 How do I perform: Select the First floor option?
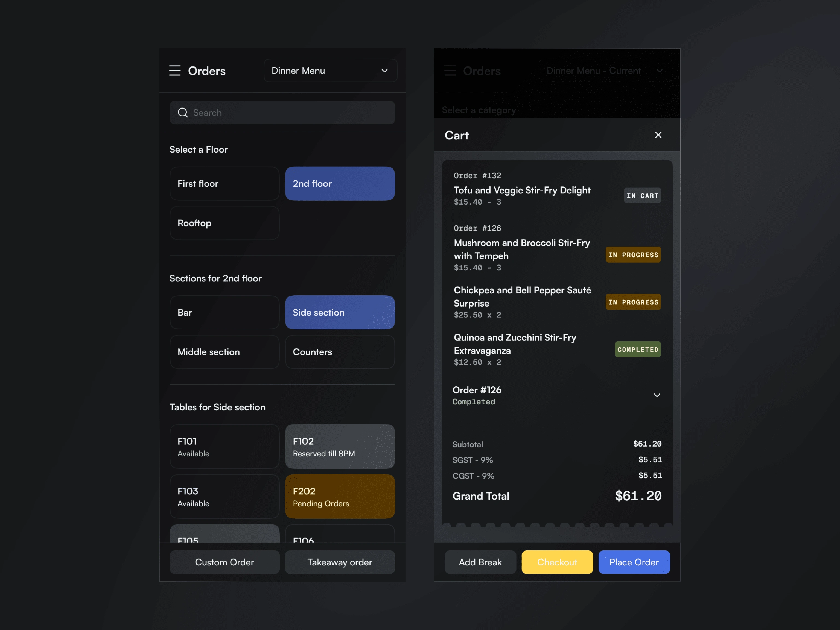pyautogui.click(x=224, y=184)
